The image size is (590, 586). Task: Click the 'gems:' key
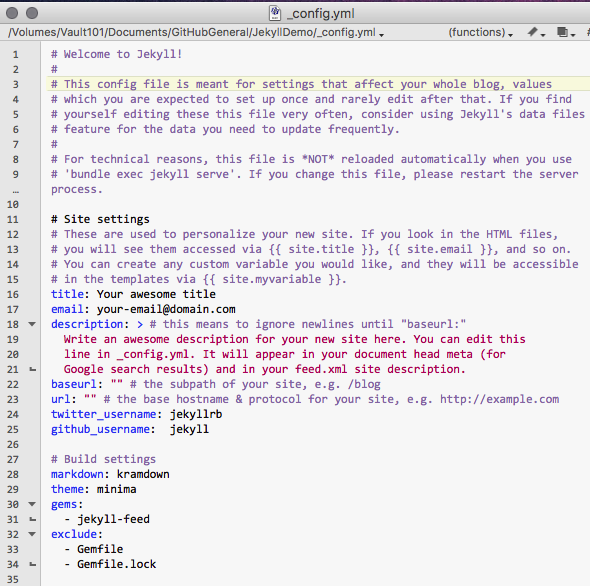tap(67, 504)
